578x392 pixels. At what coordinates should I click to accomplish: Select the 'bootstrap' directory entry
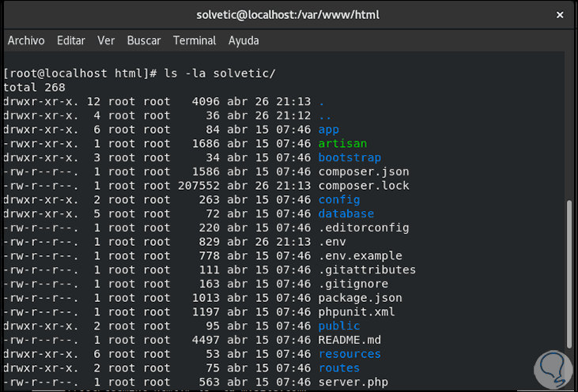[349, 158]
